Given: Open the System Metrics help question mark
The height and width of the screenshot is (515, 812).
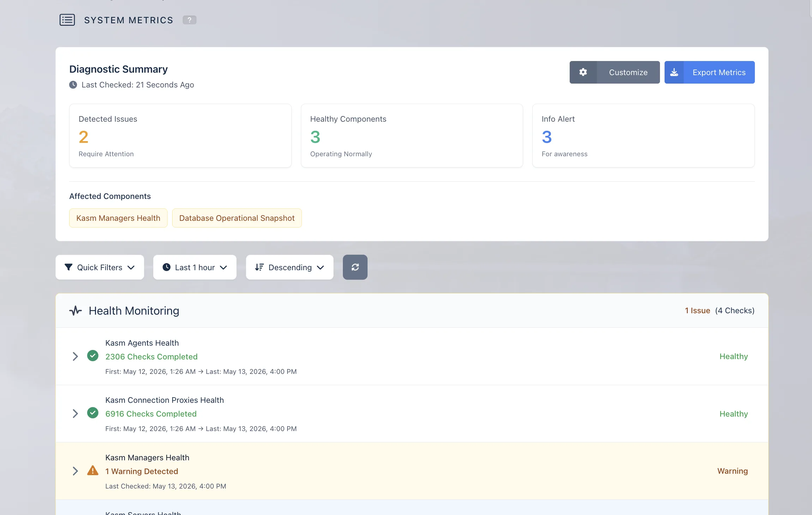Looking at the screenshot, I should (189, 20).
